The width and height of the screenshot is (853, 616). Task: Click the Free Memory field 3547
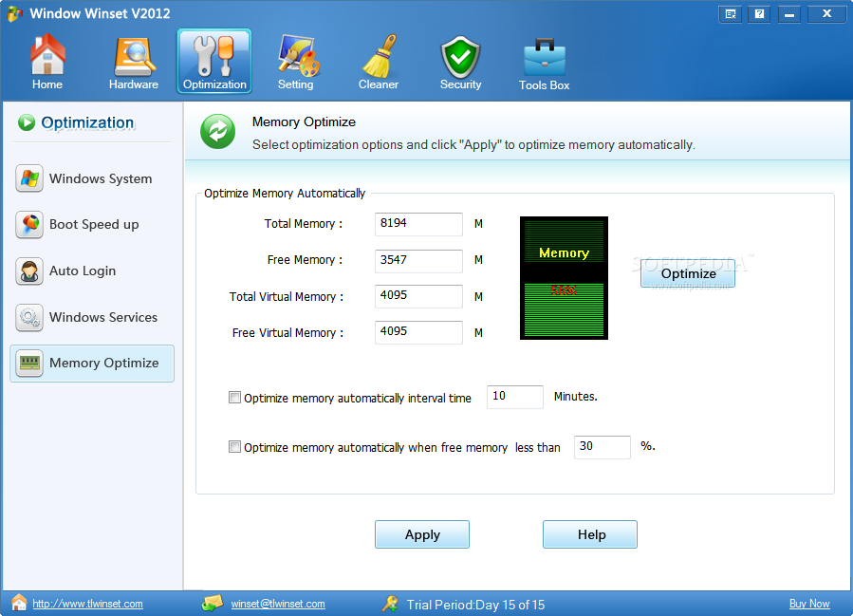pyautogui.click(x=418, y=261)
